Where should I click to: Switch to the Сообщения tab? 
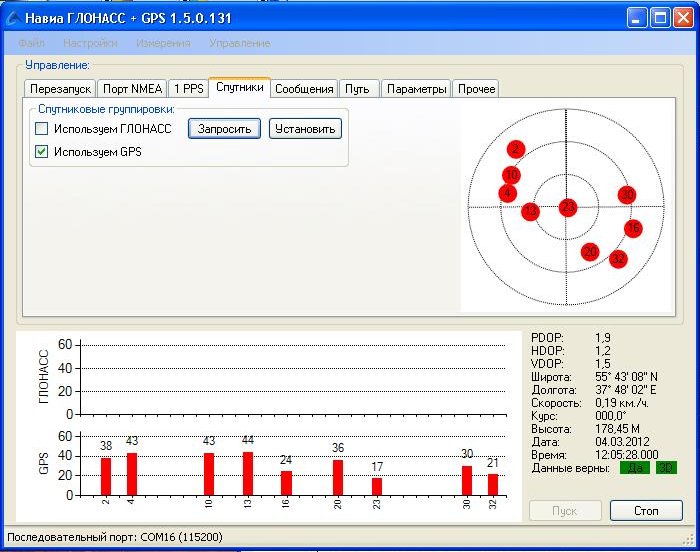[304, 89]
